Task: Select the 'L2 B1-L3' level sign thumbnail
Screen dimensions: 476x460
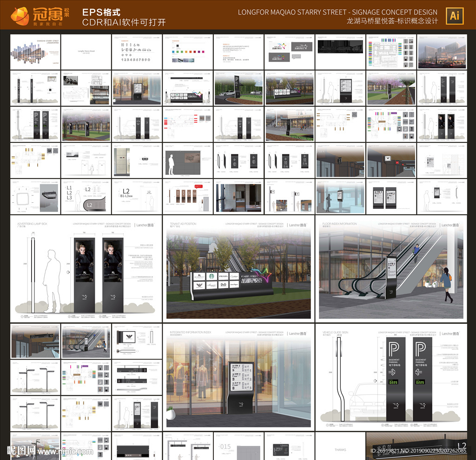Action: click(137, 197)
